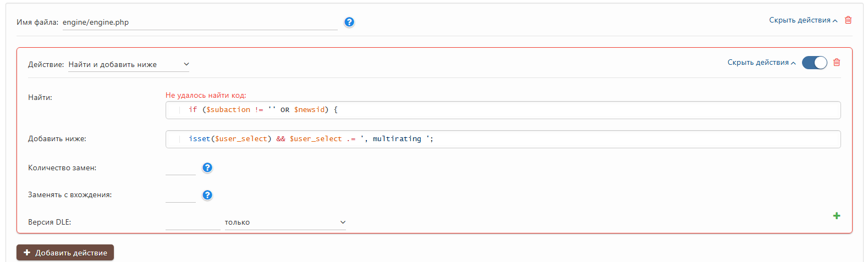
Task: Disable the action toggle switch
Action: tap(814, 63)
